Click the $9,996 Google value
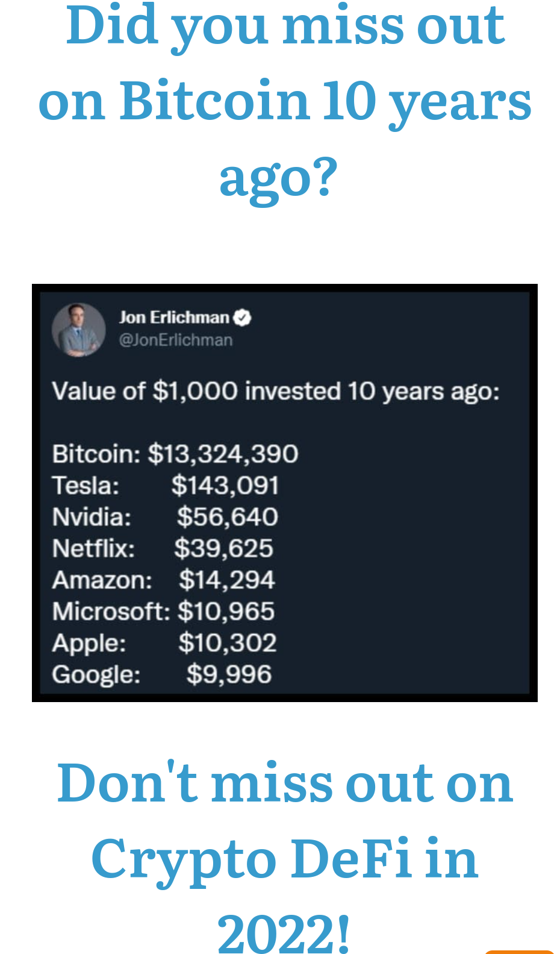Screen dimensions: 560x954 point(229,674)
